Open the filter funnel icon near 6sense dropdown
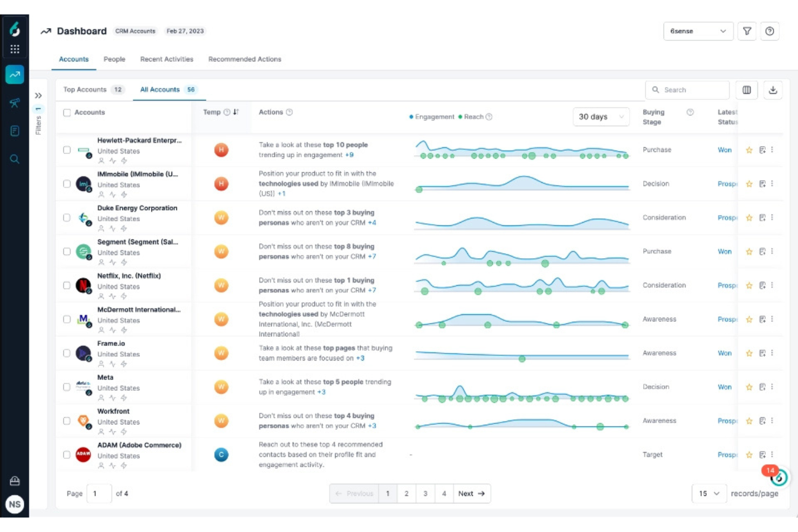 (747, 31)
